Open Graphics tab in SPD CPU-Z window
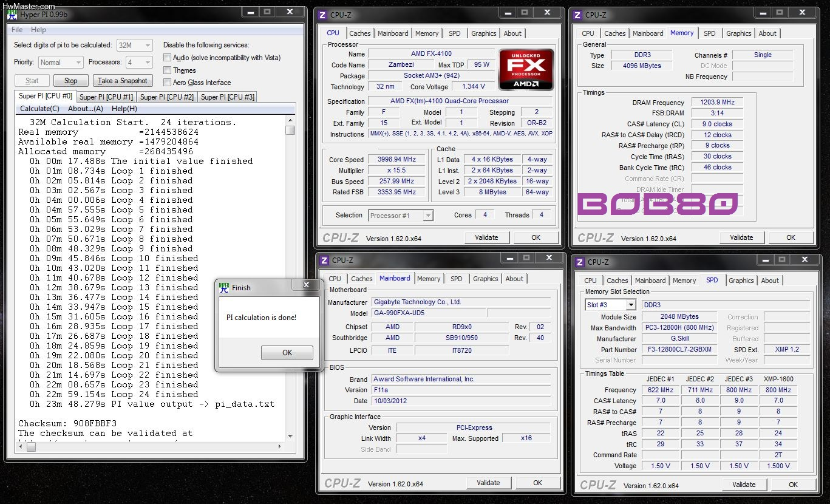Image resolution: width=830 pixels, height=504 pixels. tap(741, 281)
